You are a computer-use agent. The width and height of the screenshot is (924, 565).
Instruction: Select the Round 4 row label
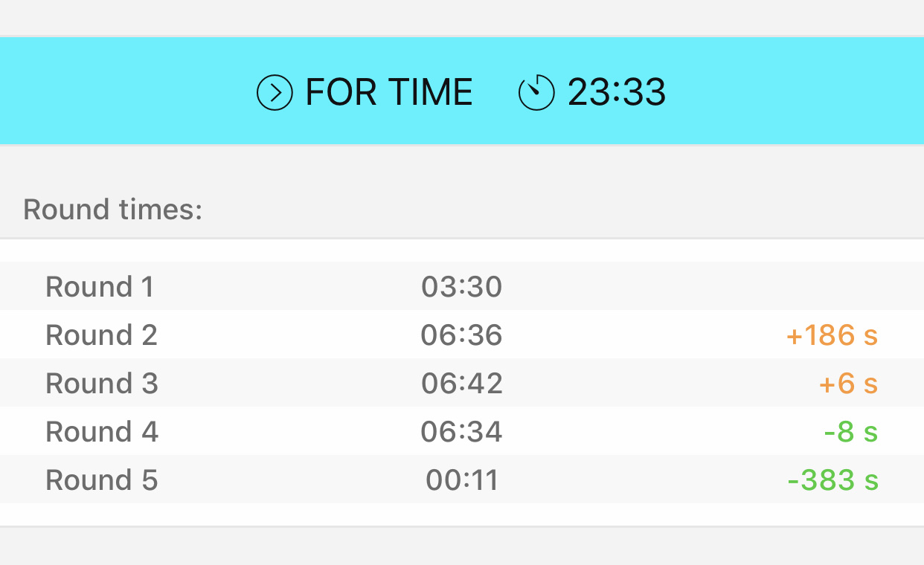(102, 432)
